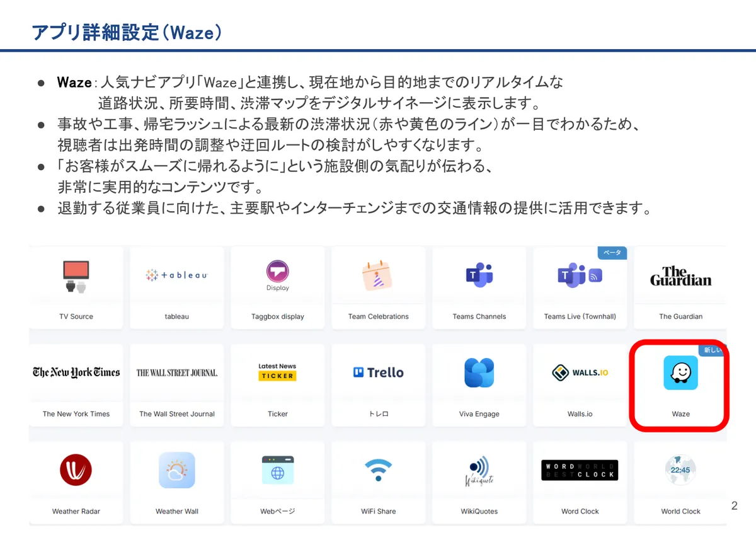Click the 'Waze' caption under icon

coord(681,414)
